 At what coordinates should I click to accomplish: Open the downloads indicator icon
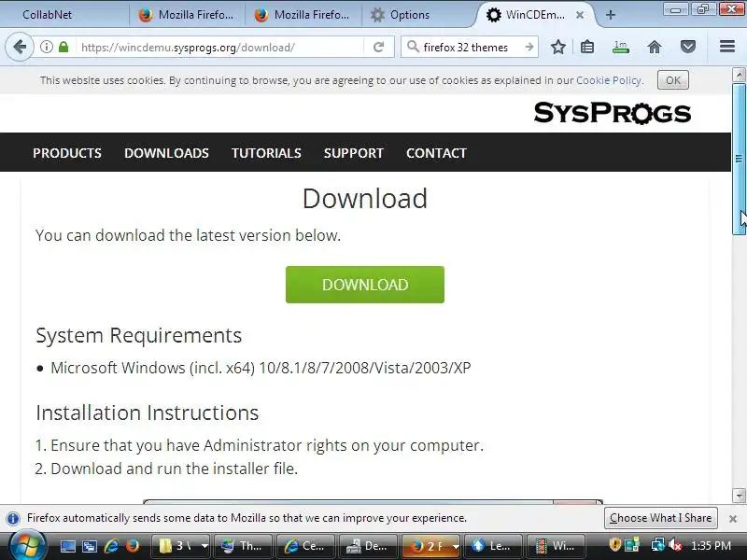coord(620,48)
